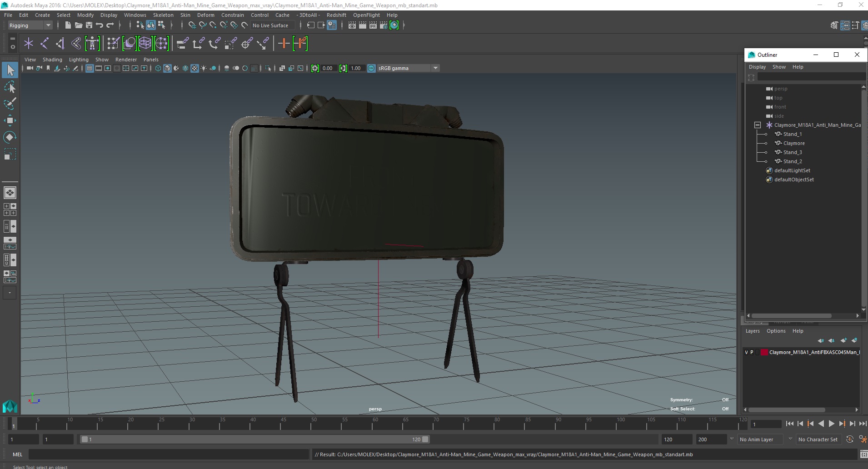The image size is (868, 469).
Task: Toggle layer visibility V for Claymore layer
Action: click(x=746, y=352)
